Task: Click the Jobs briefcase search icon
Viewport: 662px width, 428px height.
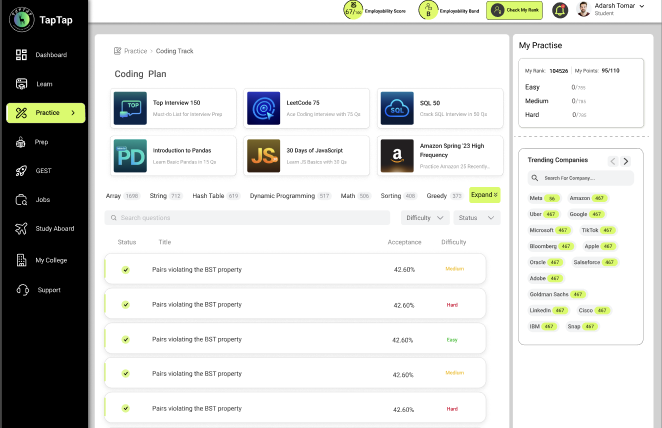Action: (21, 200)
